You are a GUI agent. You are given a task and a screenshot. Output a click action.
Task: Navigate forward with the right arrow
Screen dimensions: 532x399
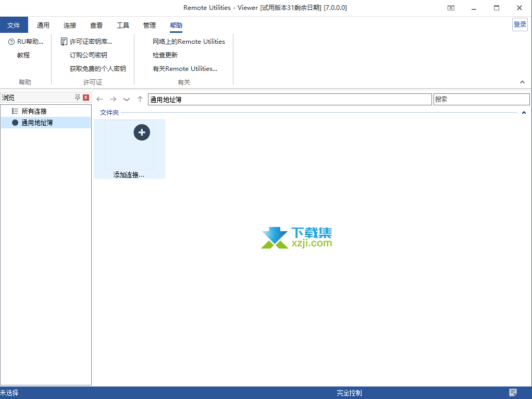[x=113, y=99]
